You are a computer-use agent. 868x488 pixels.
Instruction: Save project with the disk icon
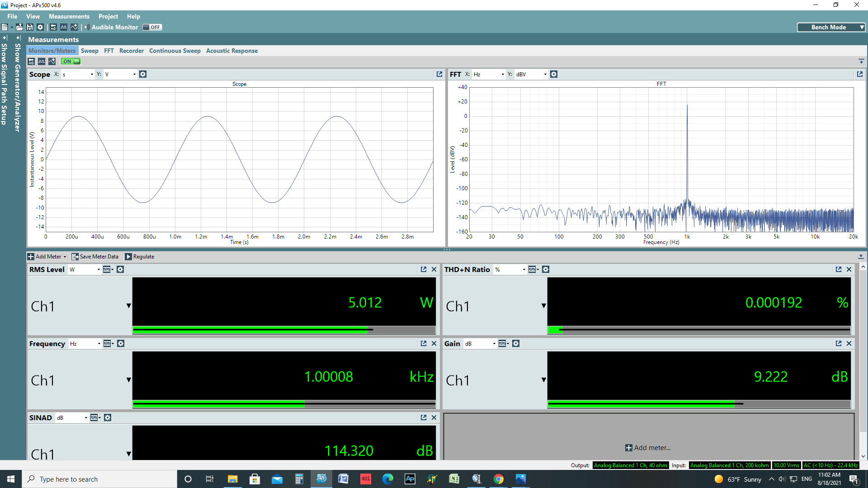tap(30, 27)
